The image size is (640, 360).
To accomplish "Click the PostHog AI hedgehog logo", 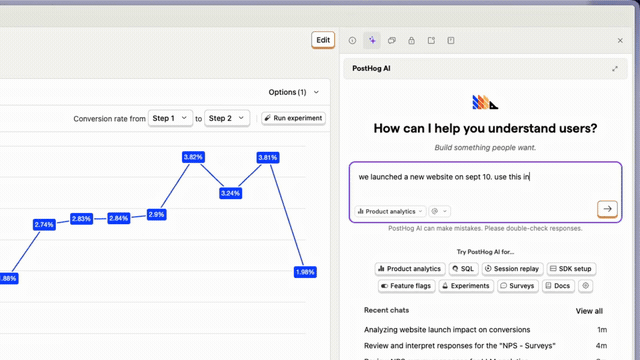I will tap(485, 102).
